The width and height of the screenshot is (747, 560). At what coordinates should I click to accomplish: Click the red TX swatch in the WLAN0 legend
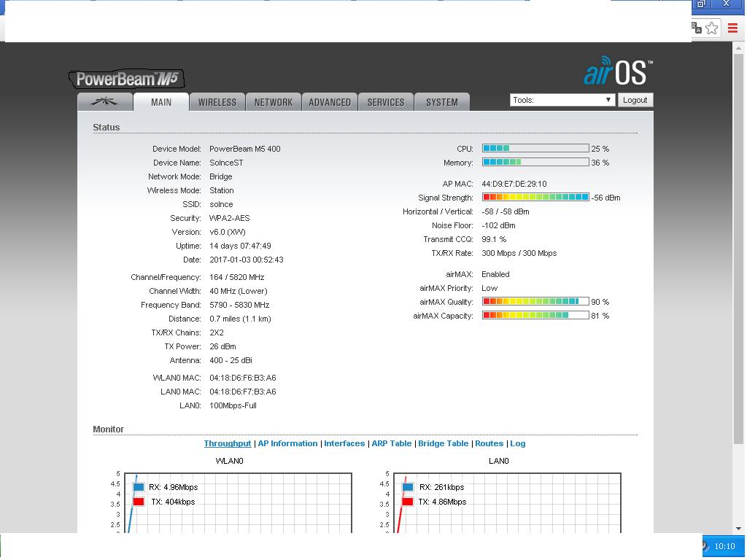click(x=139, y=502)
